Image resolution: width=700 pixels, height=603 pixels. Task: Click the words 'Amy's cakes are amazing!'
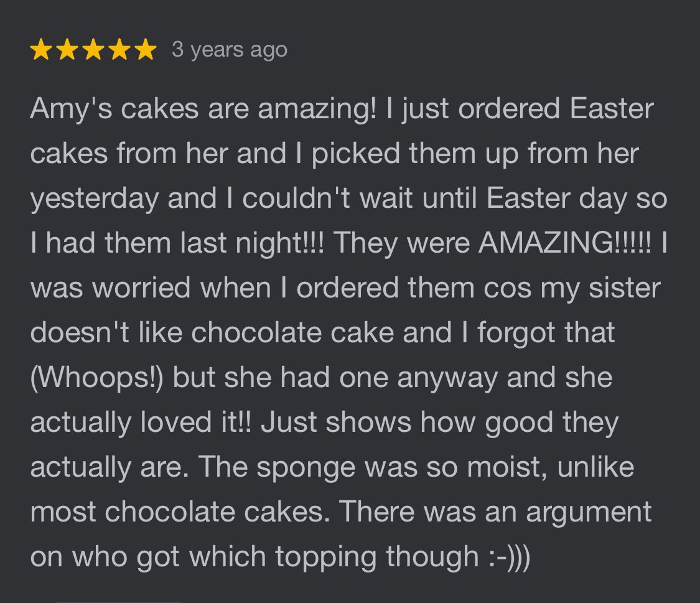(x=203, y=109)
